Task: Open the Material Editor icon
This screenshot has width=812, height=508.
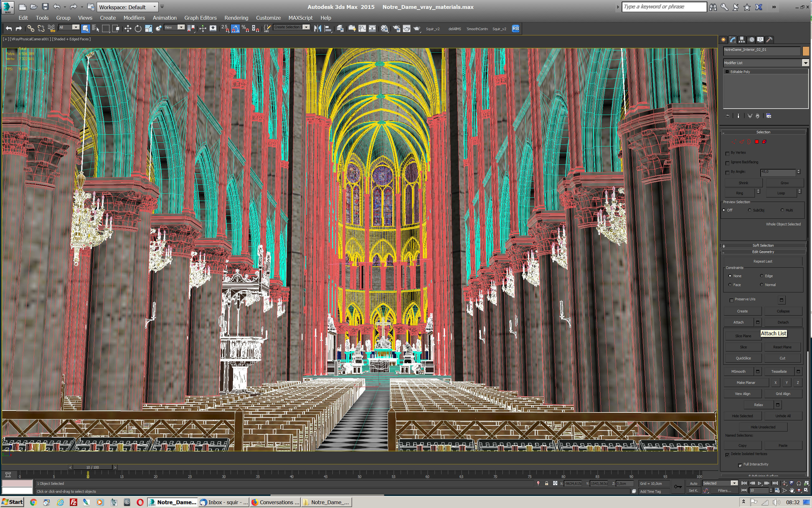Action: point(384,29)
